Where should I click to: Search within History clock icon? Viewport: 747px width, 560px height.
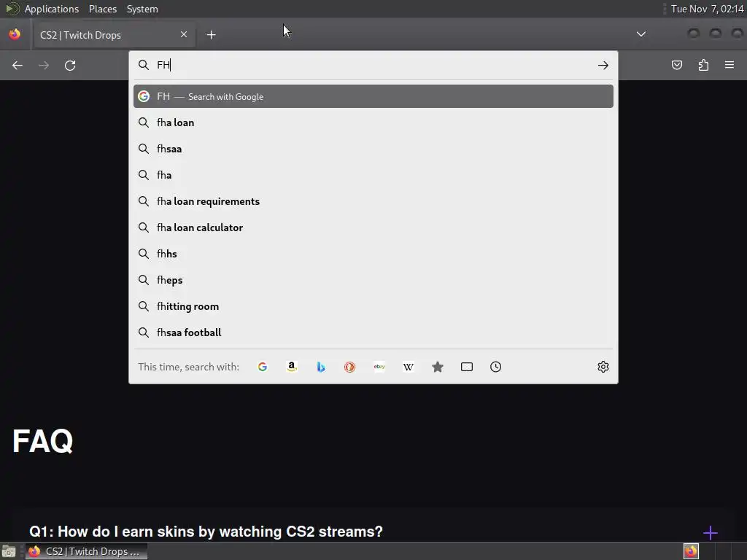coord(496,367)
